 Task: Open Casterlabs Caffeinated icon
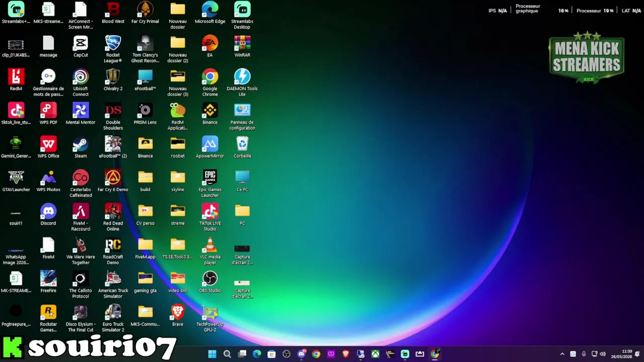(x=80, y=184)
